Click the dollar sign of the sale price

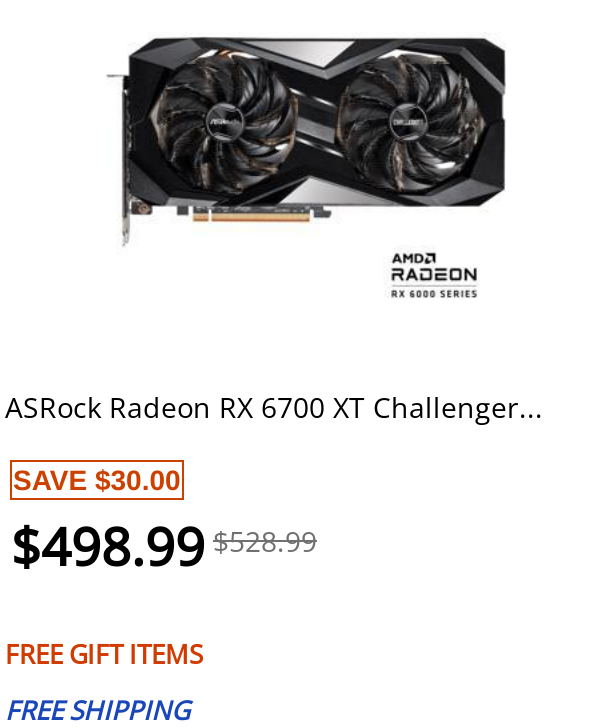point(26,546)
